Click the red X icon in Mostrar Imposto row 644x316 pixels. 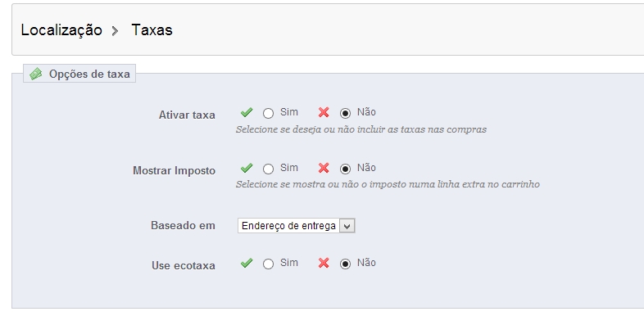coord(324,168)
